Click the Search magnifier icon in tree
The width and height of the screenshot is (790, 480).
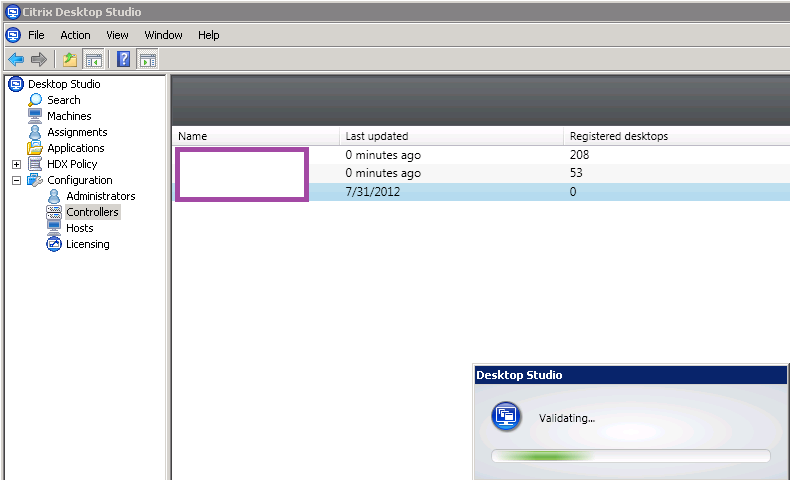pos(35,100)
